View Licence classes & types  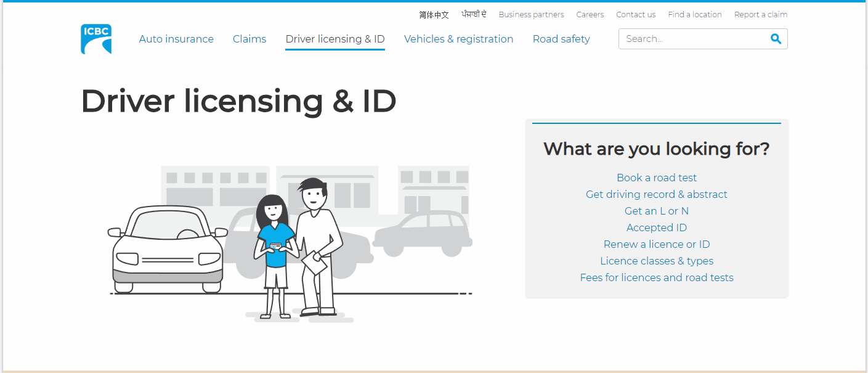pos(657,261)
